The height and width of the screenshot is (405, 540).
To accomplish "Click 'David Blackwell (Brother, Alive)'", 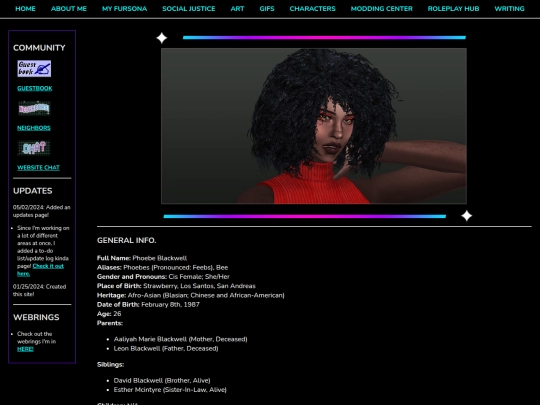I will pyautogui.click(x=162, y=381).
